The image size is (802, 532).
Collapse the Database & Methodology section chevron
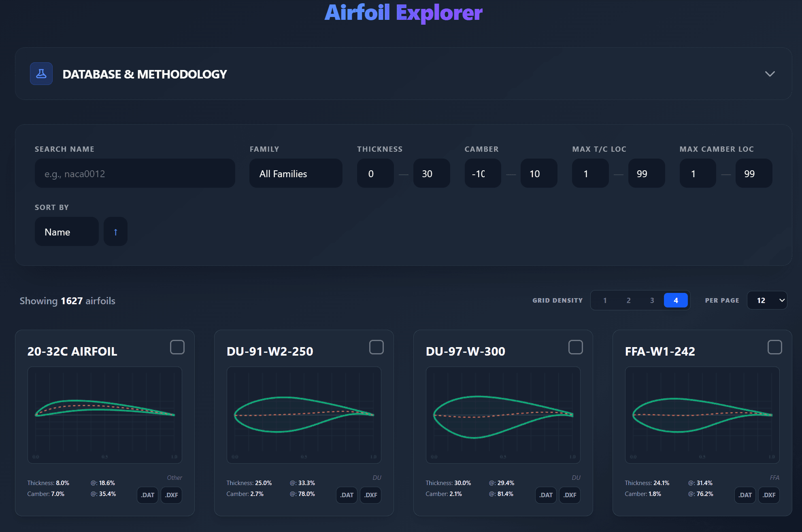[x=770, y=74]
